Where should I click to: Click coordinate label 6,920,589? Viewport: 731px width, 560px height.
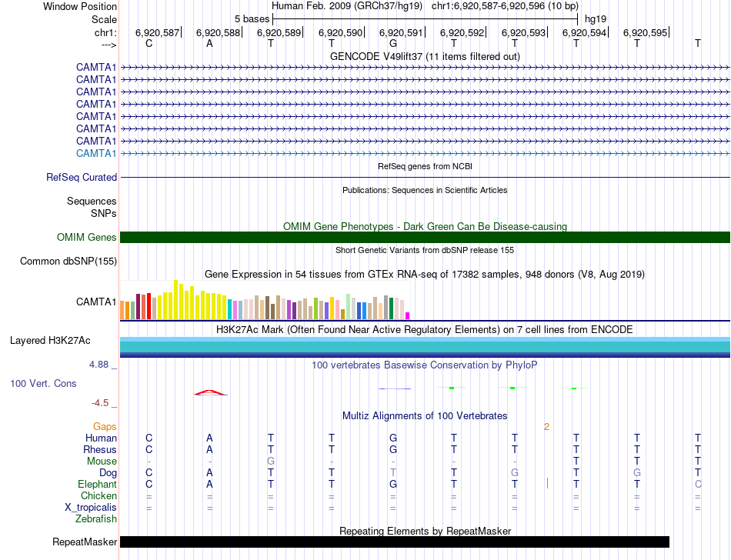click(279, 32)
